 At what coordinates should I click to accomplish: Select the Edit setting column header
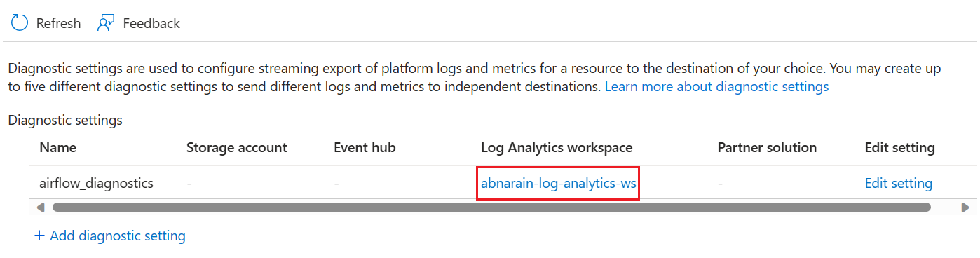tap(899, 147)
